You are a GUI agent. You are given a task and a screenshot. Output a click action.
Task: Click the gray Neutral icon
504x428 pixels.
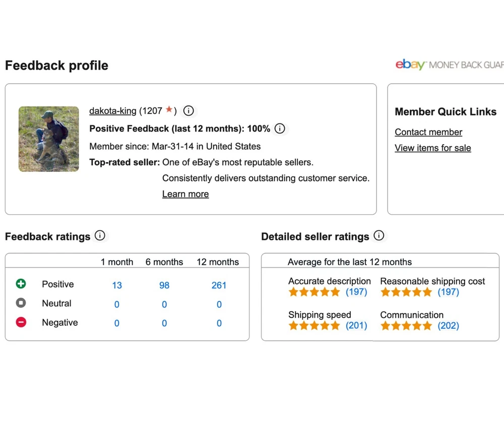21,303
